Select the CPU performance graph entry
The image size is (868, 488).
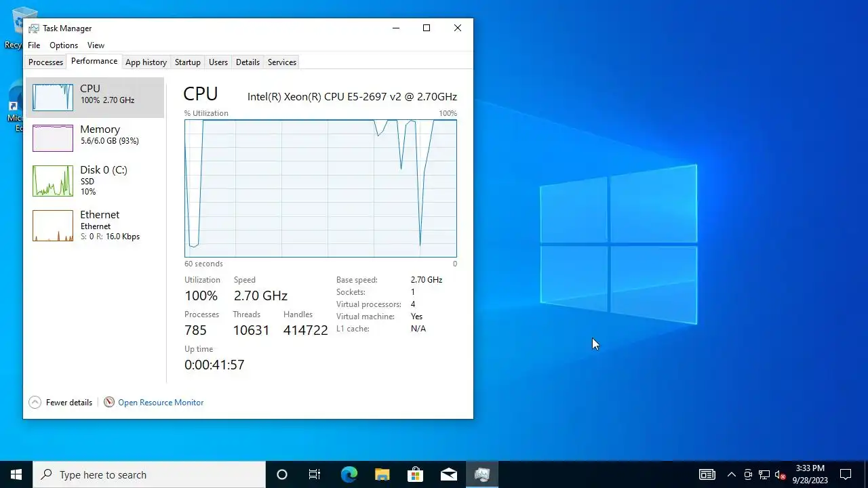click(95, 98)
